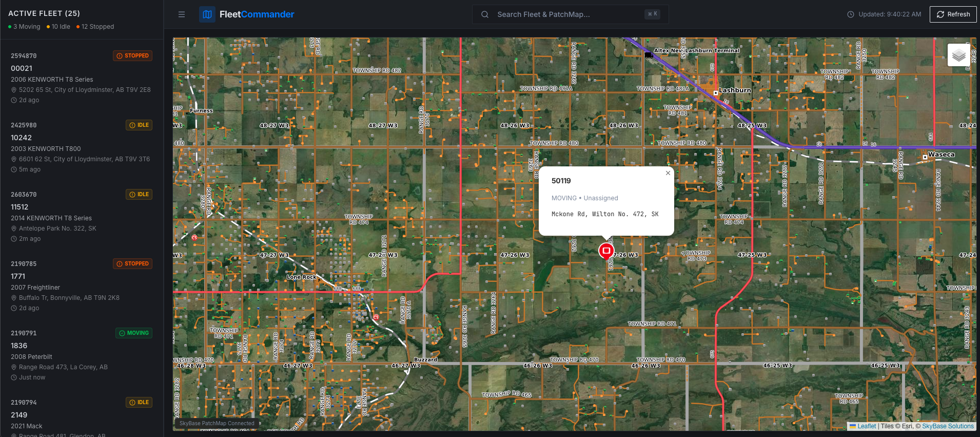Image resolution: width=980 pixels, height=437 pixels.
Task: Click the Refresh button
Action: click(953, 14)
